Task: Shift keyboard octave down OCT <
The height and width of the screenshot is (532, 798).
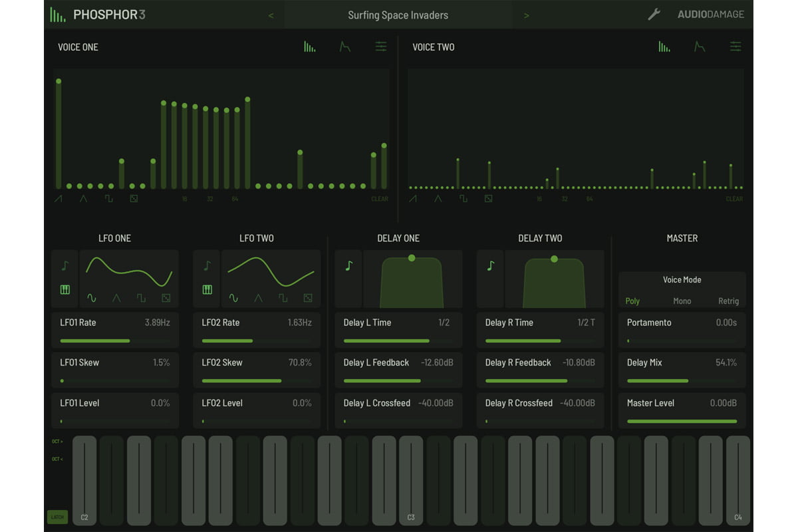Action: (x=57, y=459)
